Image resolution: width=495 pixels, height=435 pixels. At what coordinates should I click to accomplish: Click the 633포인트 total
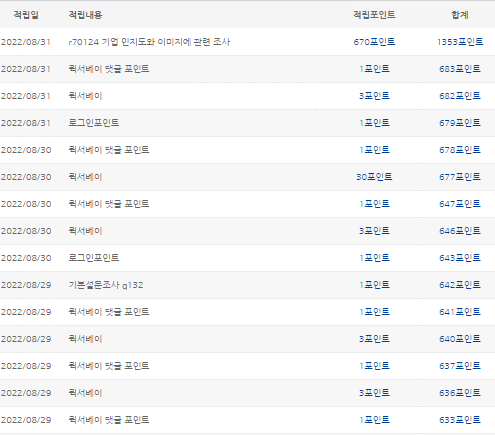460,420
